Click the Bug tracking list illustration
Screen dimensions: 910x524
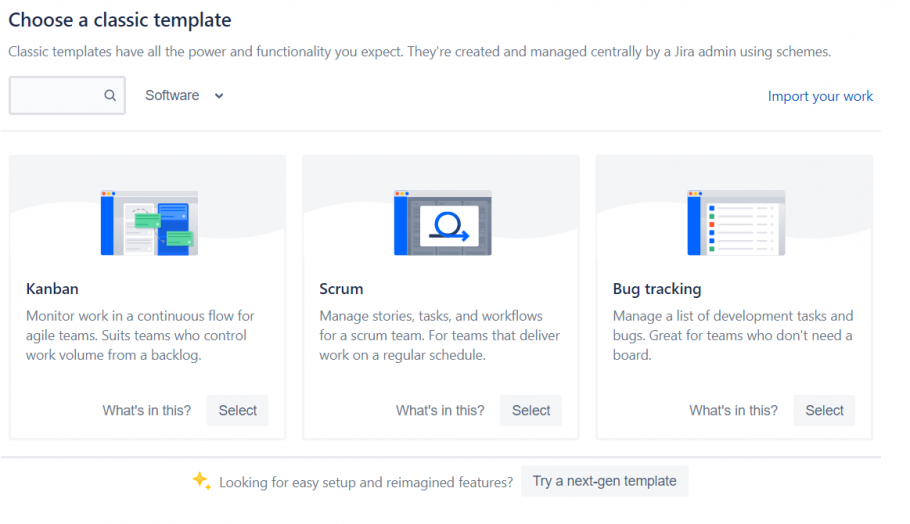(736, 223)
